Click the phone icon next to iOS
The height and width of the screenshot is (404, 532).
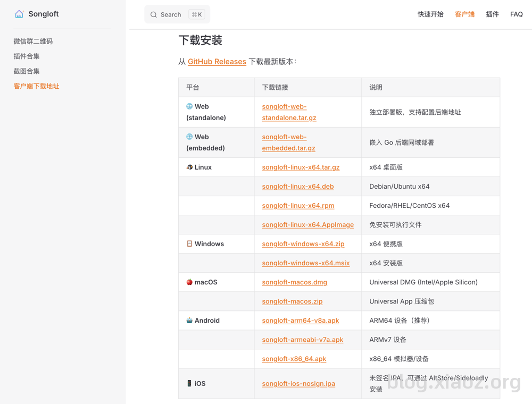189,383
